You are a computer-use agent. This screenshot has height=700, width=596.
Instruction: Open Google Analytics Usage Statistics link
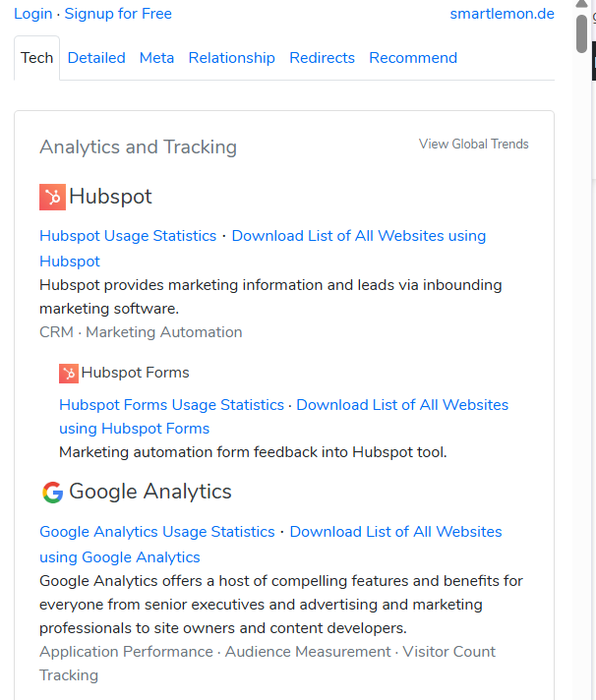[x=157, y=532]
